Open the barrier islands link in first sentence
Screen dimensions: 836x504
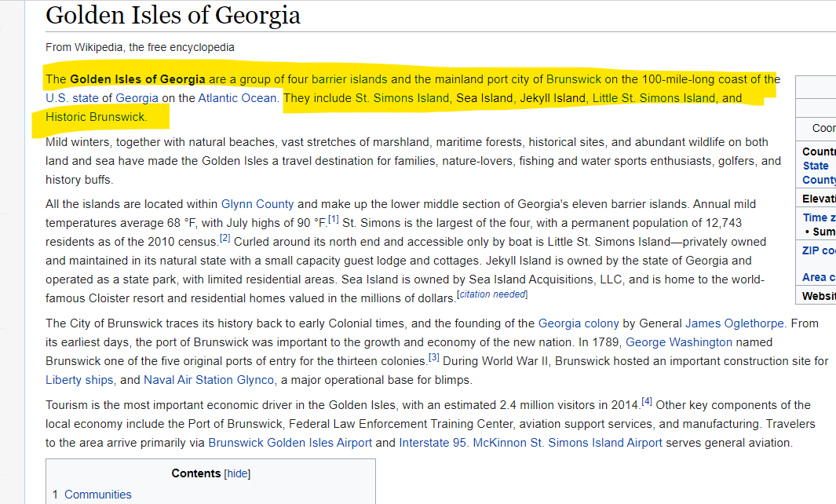coord(349,79)
